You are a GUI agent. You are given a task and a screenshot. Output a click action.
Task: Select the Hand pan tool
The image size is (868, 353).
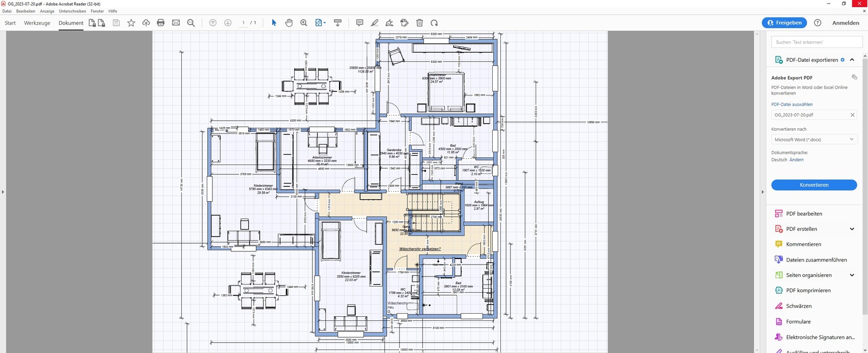289,23
